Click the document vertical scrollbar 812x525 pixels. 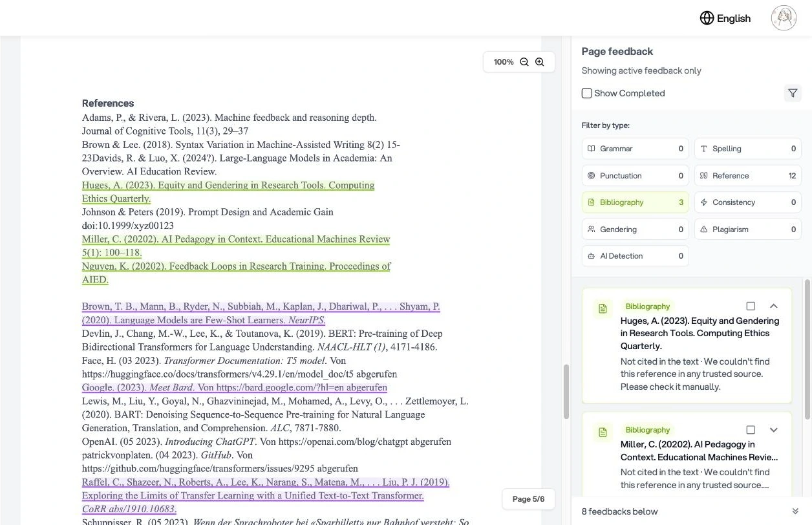coord(566,392)
